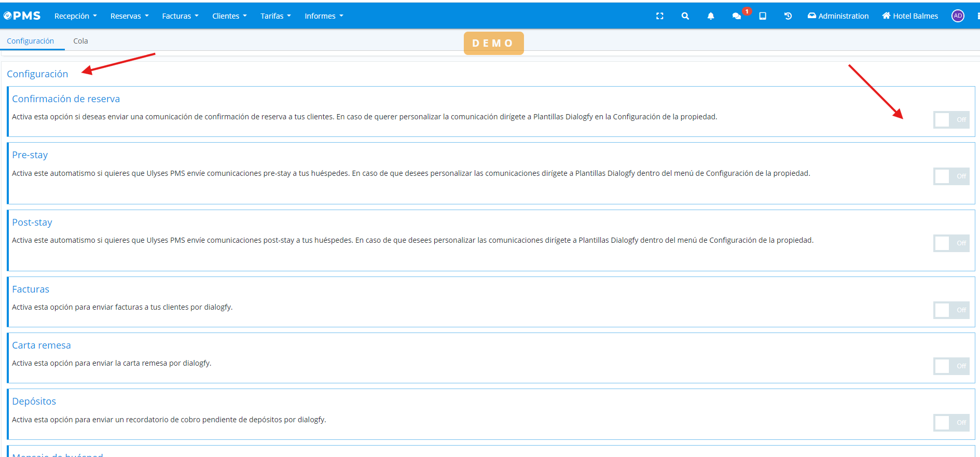This screenshot has height=457, width=980.
Task: Click the PMS logo in the navbar
Action: [x=22, y=16]
